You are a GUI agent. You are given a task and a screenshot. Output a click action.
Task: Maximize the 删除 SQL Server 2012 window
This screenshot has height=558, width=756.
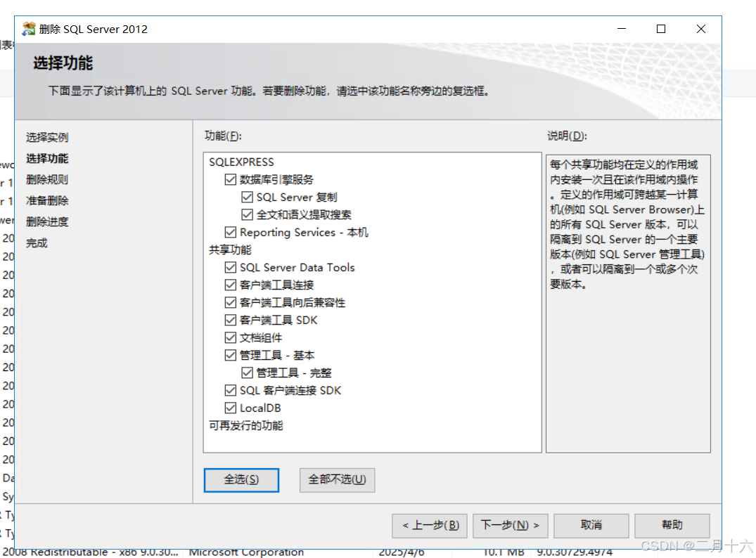661,29
